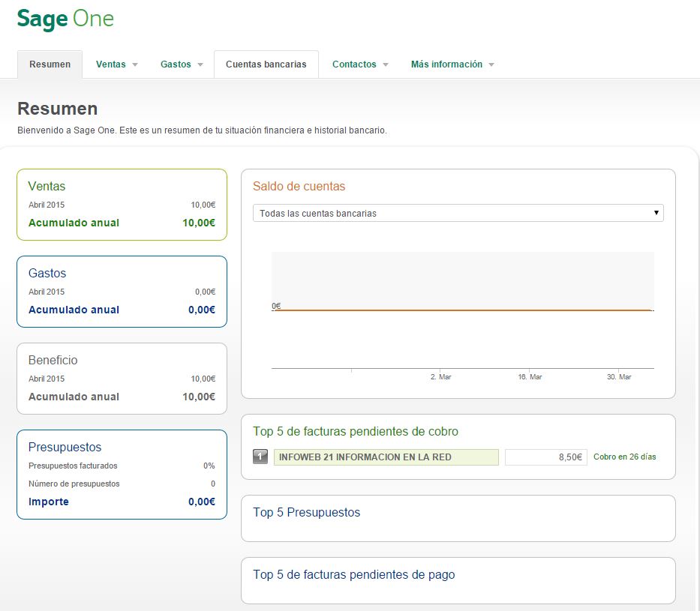
Task: Click the 8,50€ invoice amount
Action: pyautogui.click(x=546, y=457)
